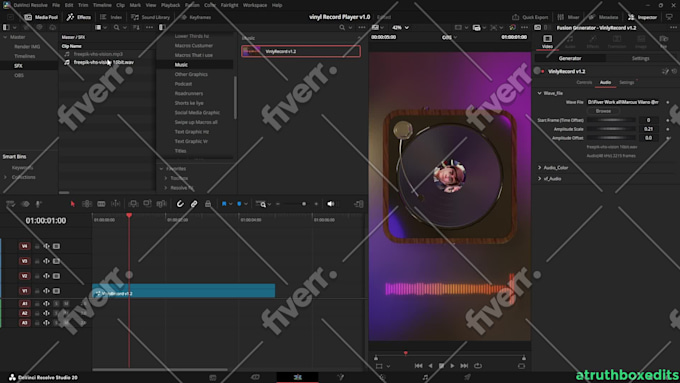Click the timeline playhead handle

pyautogui.click(x=129, y=215)
